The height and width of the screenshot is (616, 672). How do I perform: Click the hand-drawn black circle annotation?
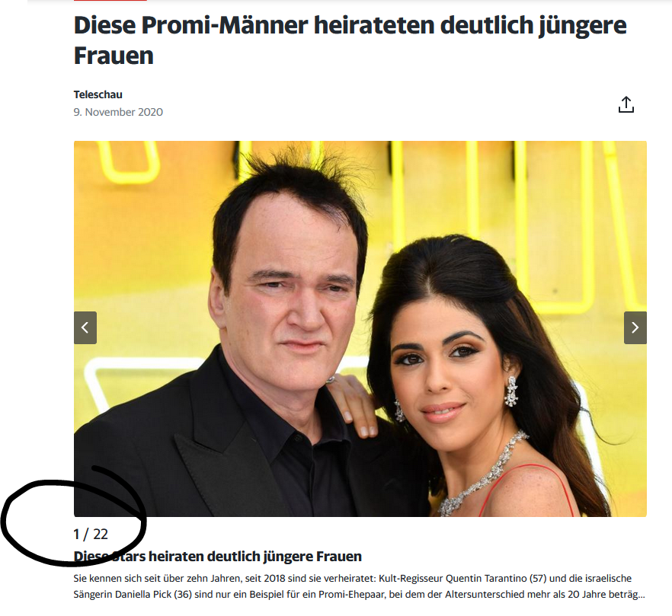tap(73, 516)
